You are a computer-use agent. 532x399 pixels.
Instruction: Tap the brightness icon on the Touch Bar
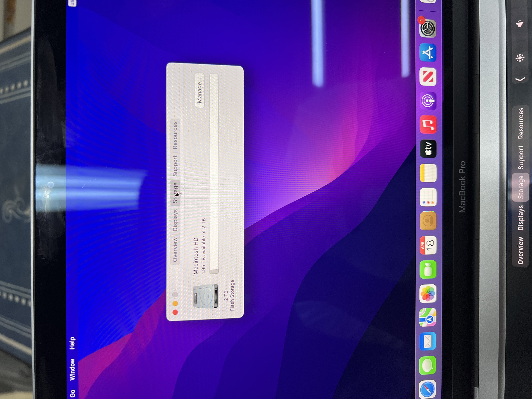click(x=520, y=58)
